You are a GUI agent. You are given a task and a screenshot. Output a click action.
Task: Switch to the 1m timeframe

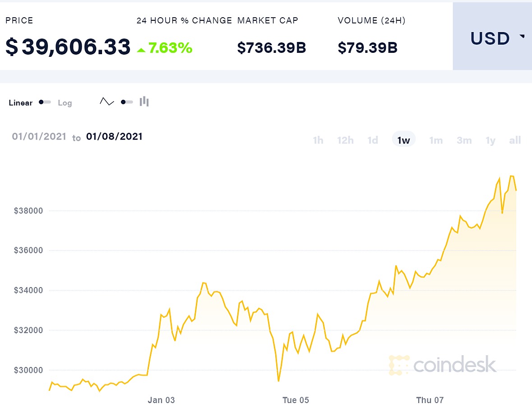436,140
